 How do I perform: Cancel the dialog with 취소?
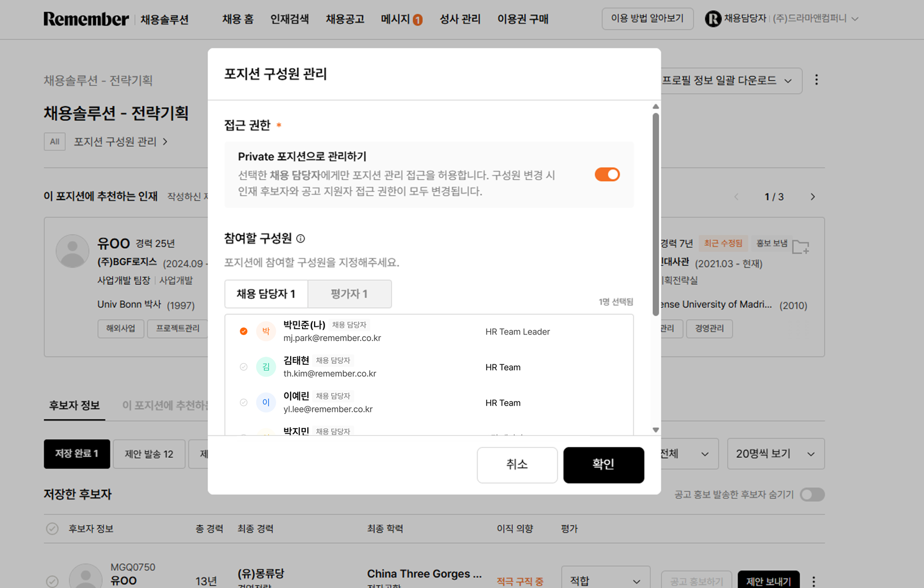tap(516, 465)
